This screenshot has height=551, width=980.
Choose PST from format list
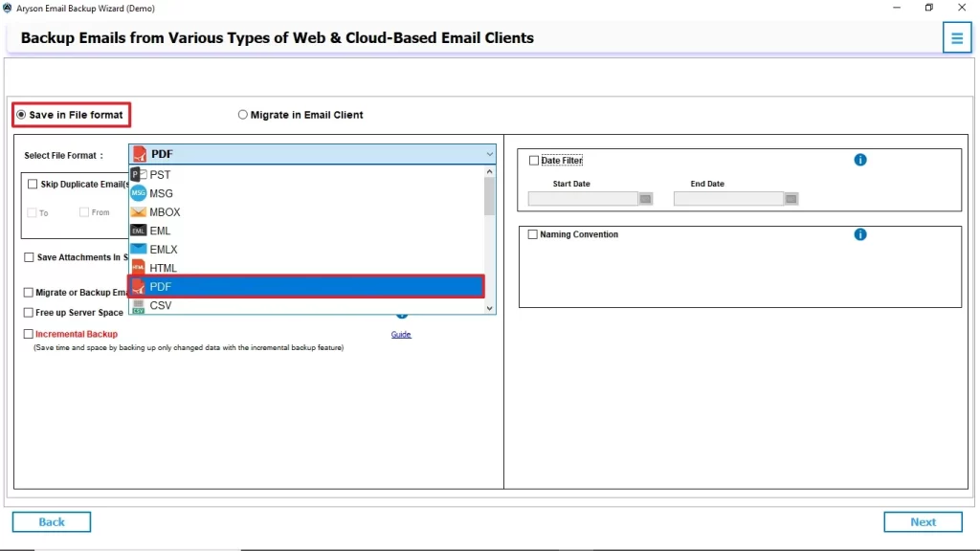(x=306, y=174)
